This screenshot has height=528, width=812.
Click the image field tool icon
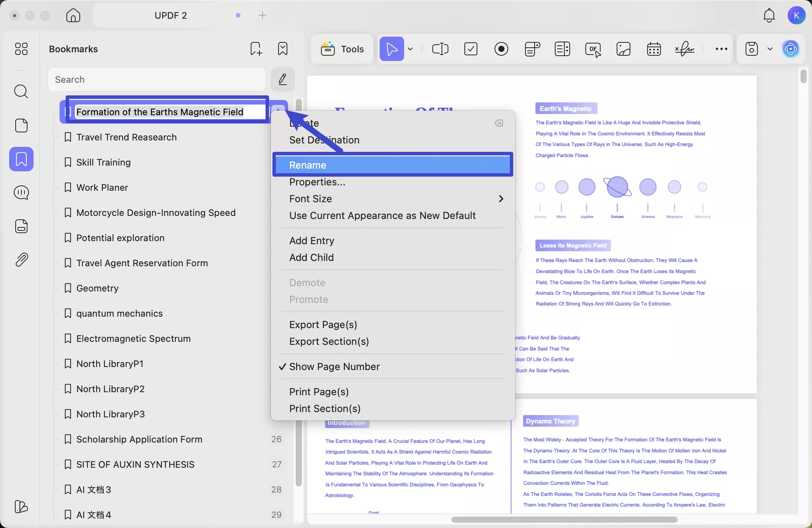[x=623, y=49]
